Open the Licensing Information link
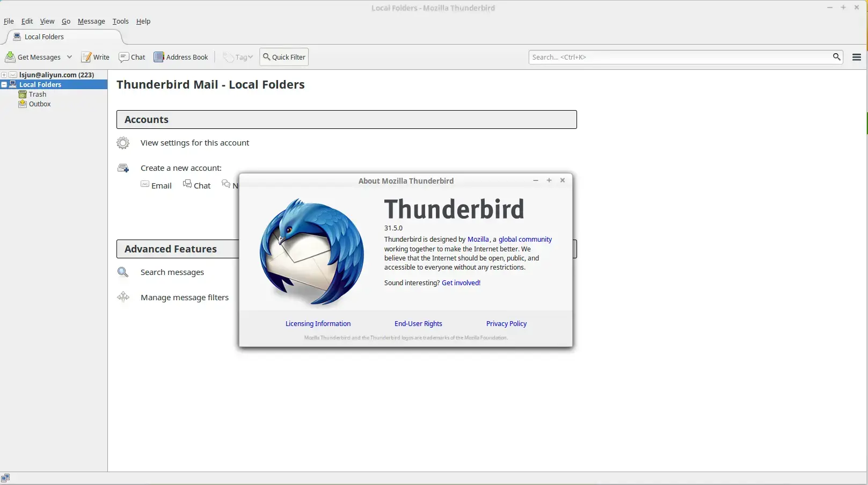This screenshot has width=868, height=485. [318, 323]
